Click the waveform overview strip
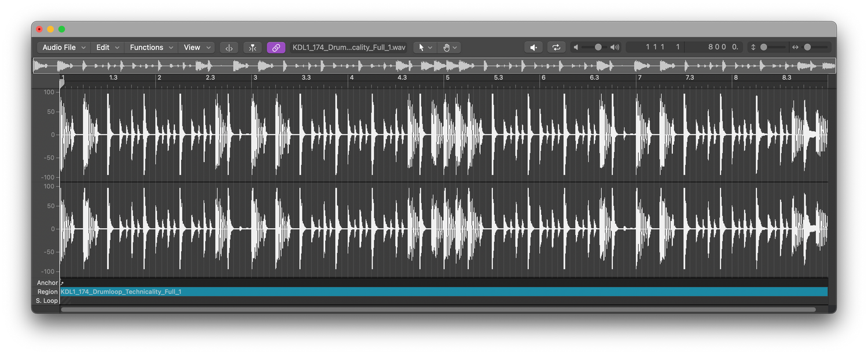Screen dimensions: 868x355 tap(434, 66)
